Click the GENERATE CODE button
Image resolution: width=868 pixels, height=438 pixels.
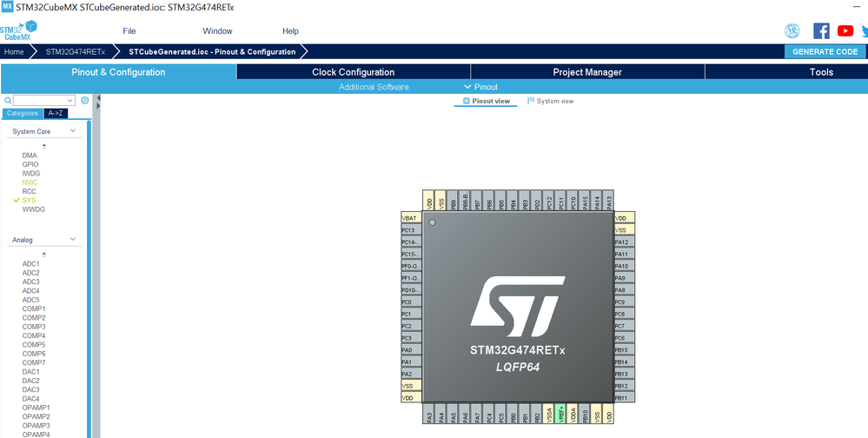[x=825, y=51]
